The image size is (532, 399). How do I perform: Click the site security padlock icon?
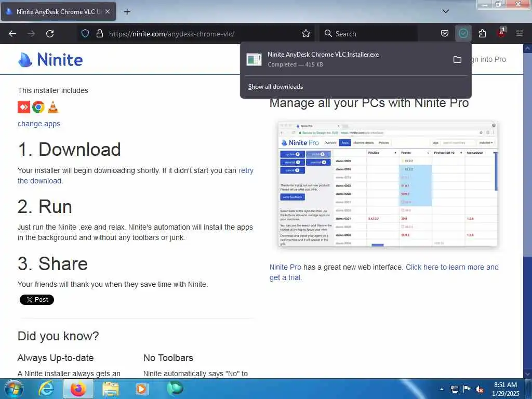point(99,33)
